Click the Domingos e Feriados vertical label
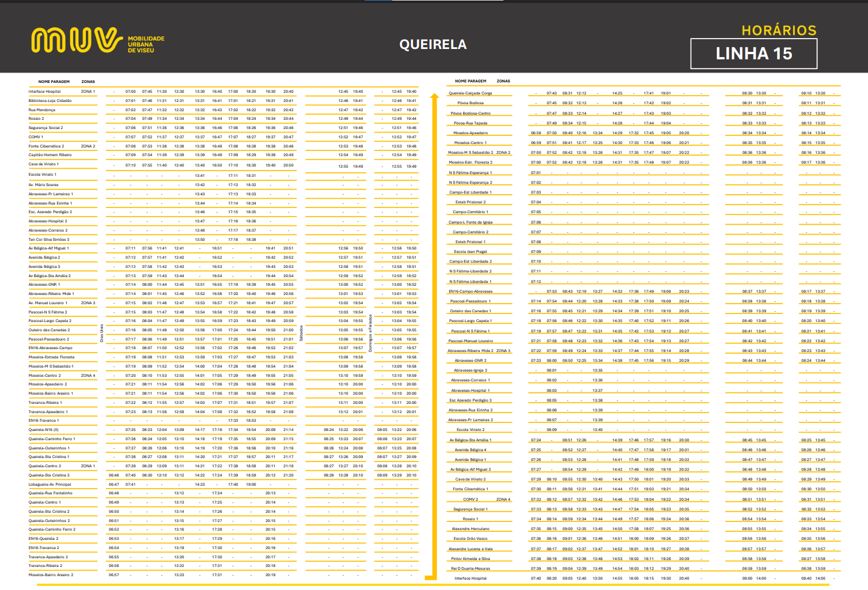The image size is (868, 590). [x=370, y=333]
